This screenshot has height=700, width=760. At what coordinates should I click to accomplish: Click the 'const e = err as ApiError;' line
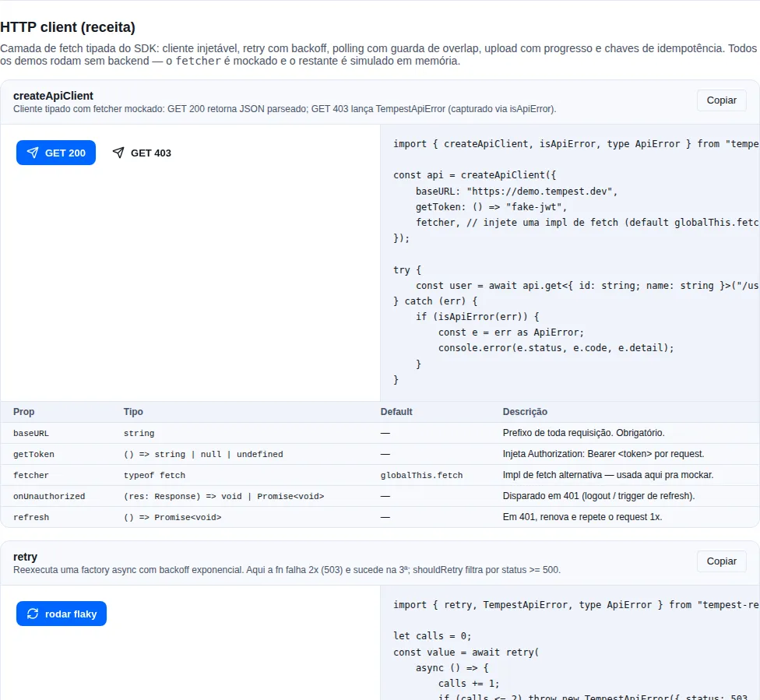pos(512,332)
